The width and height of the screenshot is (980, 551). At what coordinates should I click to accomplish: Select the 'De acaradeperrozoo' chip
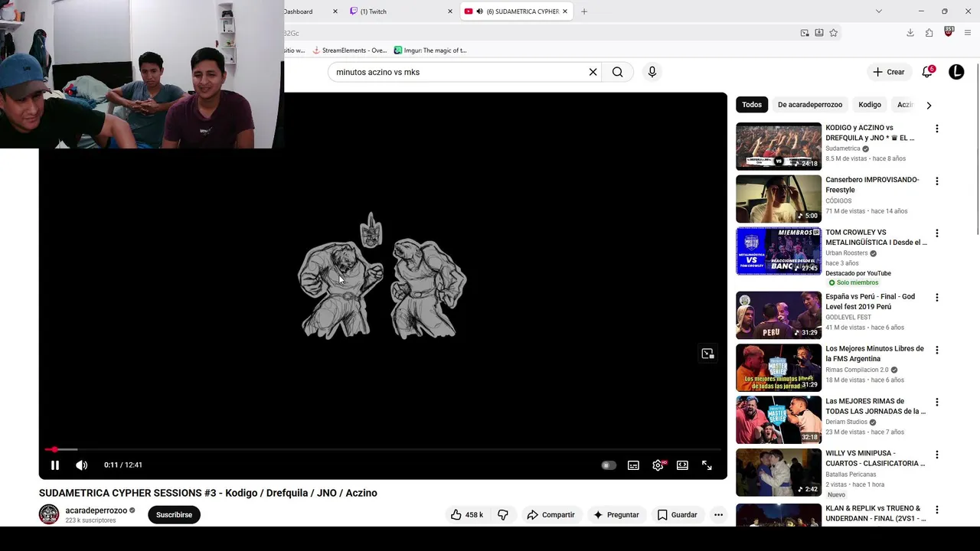point(810,105)
